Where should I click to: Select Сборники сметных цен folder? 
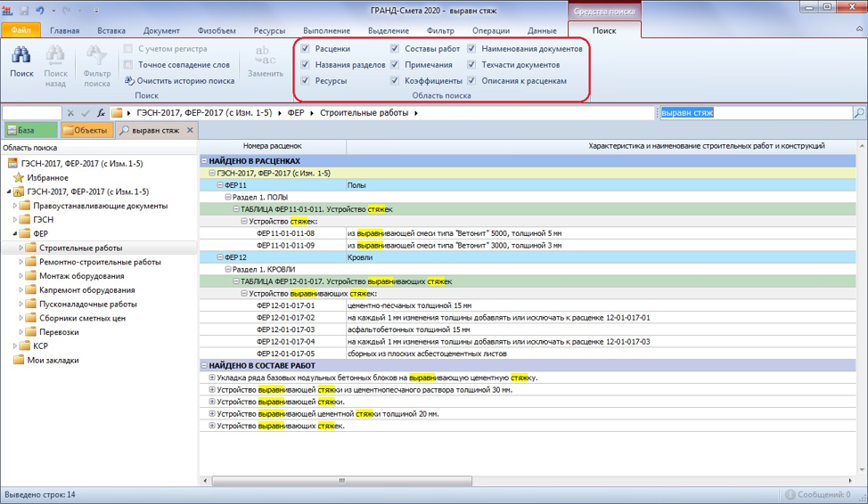(x=83, y=318)
